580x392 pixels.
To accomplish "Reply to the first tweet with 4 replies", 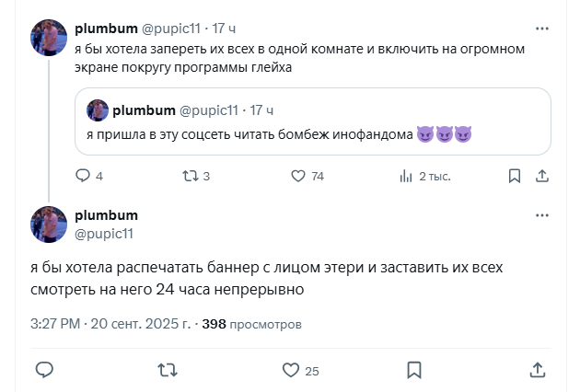I will click(x=83, y=176).
